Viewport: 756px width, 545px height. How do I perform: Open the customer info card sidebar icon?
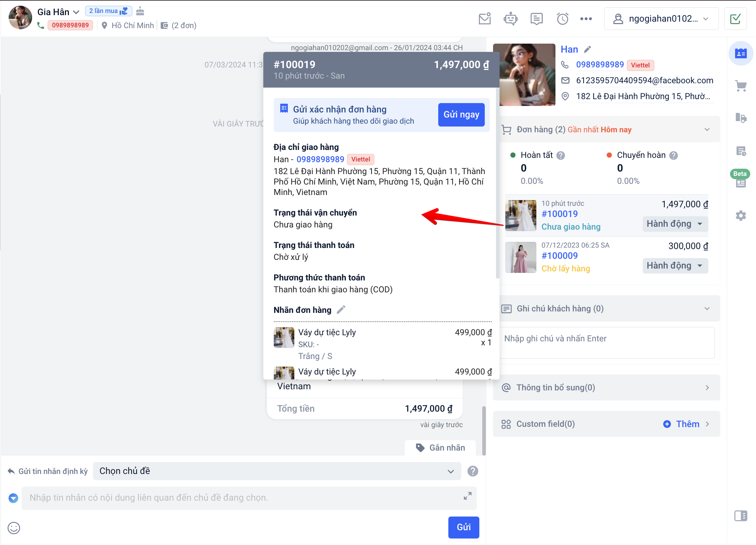(740, 53)
